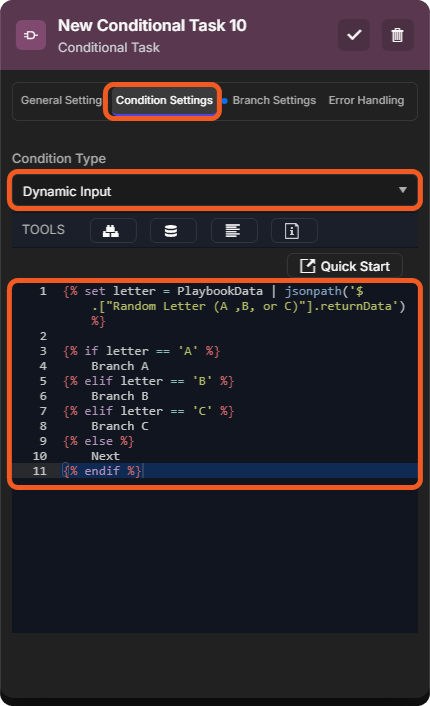
Task: Click the TOOLS label
Action: [44, 230]
